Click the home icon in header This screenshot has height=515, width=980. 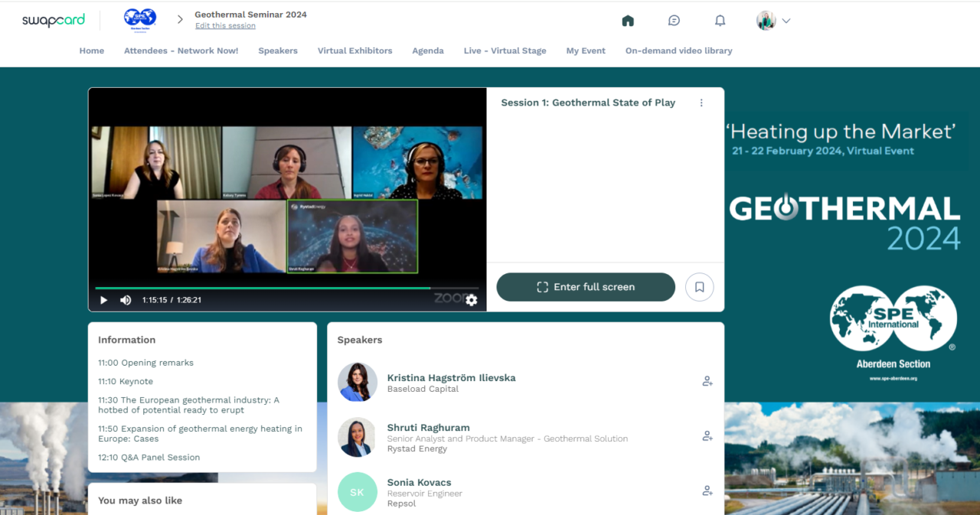[x=628, y=21]
